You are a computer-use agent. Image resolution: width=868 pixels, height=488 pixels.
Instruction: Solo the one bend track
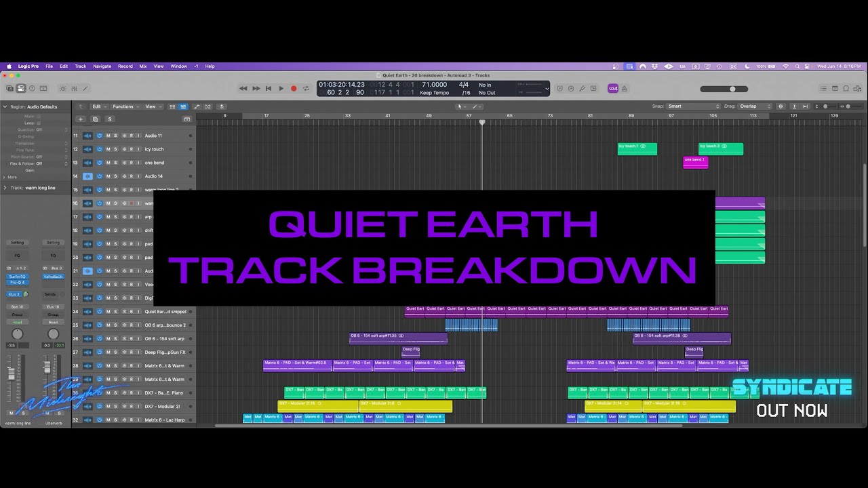(115, 163)
